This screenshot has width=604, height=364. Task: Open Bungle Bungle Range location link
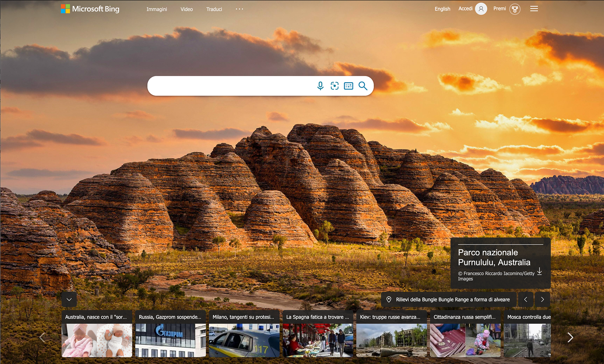[x=452, y=300]
